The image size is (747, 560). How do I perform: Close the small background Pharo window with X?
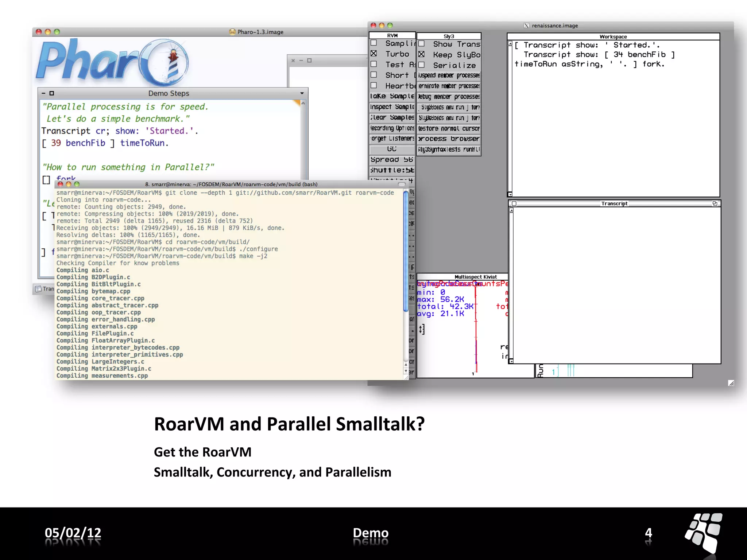pyautogui.click(x=293, y=61)
